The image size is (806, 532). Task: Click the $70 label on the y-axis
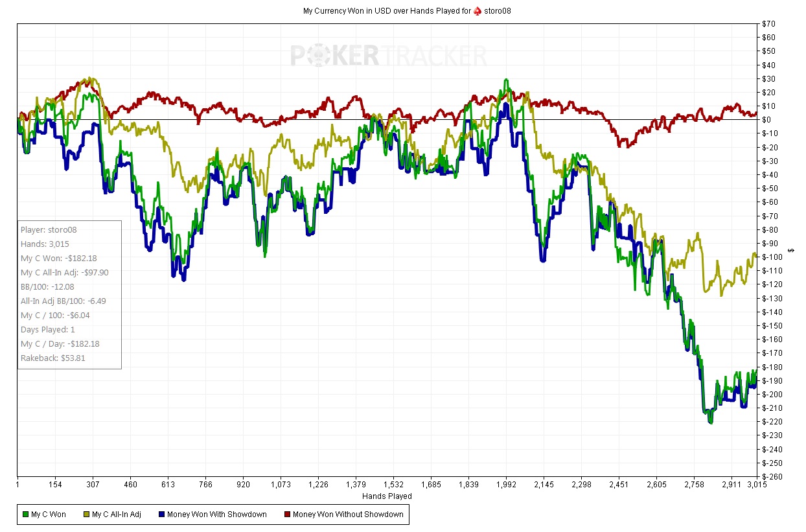pyautogui.click(x=770, y=24)
